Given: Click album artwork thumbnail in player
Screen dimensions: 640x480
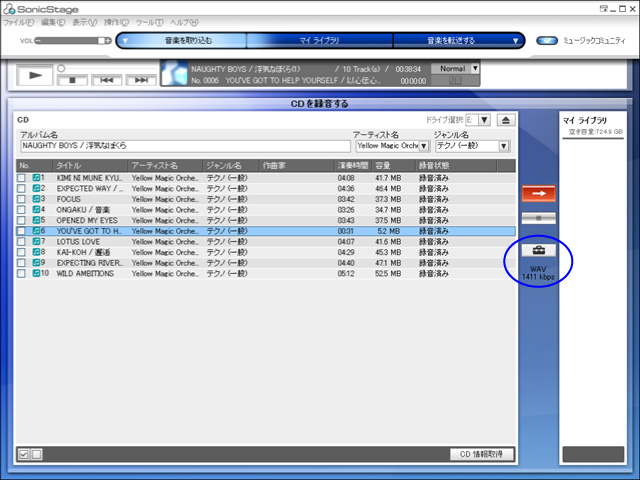Looking at the screenshot, I should tap(174, 73).
